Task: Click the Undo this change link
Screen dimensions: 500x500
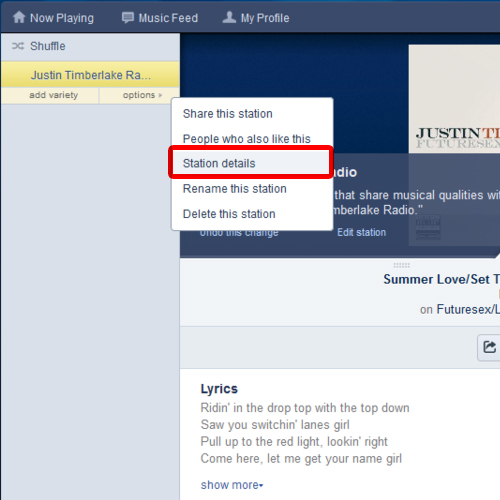Action: pyautogui.click(x=239, y=233)
